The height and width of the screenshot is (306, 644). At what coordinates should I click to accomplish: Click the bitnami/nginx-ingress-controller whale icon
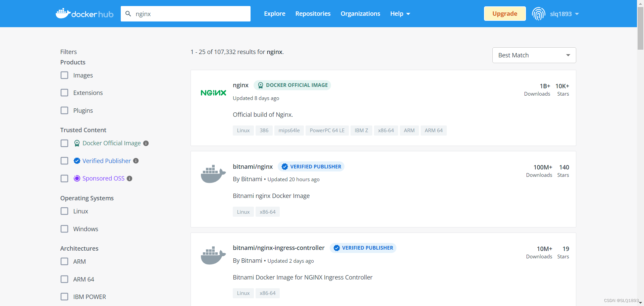click(x=213, y=255)
